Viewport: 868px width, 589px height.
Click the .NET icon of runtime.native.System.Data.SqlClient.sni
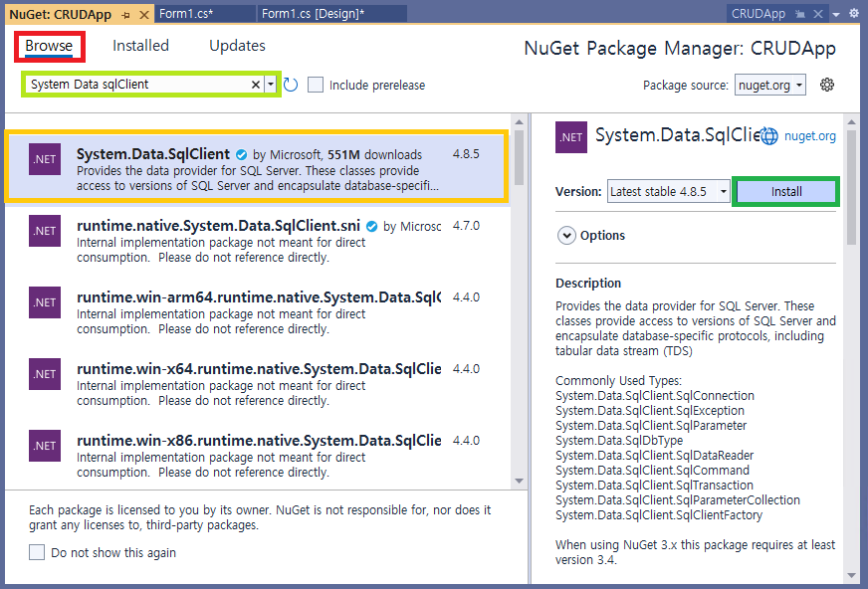[x=45, y=231]
